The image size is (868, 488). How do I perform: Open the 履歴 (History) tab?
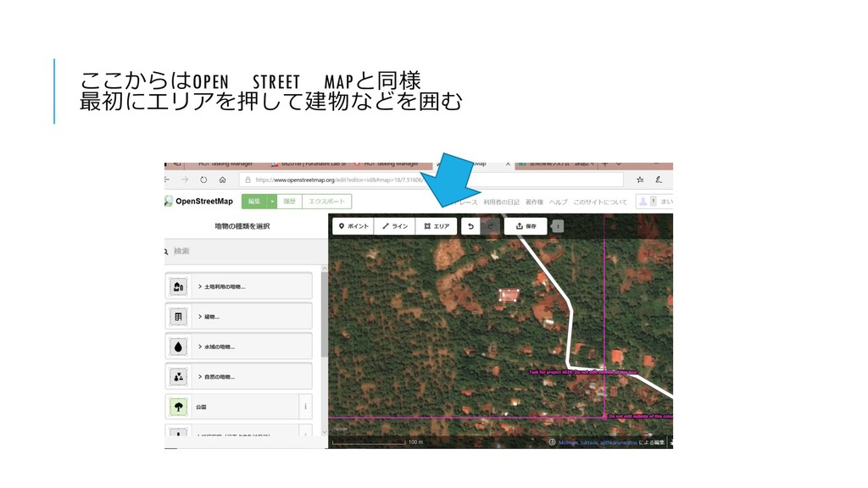[x=290, y=202]
